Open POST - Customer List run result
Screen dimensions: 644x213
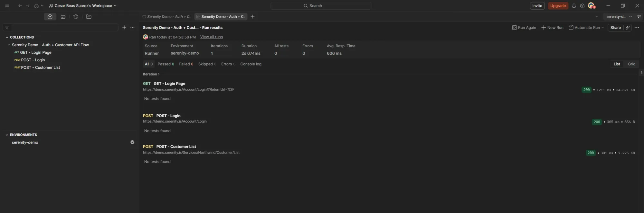(176, 146)
